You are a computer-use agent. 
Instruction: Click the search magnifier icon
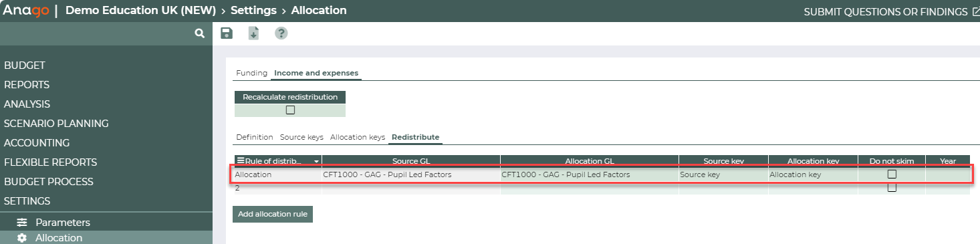click(199, 33)
